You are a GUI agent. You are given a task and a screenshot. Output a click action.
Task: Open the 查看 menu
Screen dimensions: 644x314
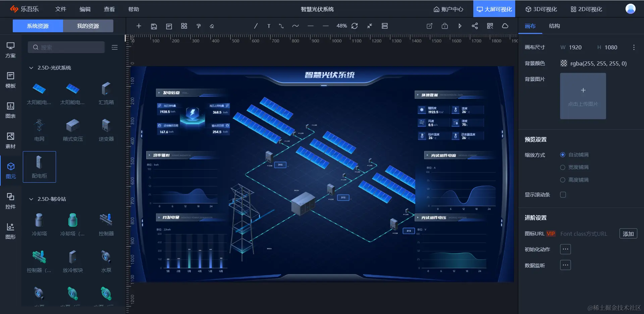pyautogui.click(x=109, y=9)
